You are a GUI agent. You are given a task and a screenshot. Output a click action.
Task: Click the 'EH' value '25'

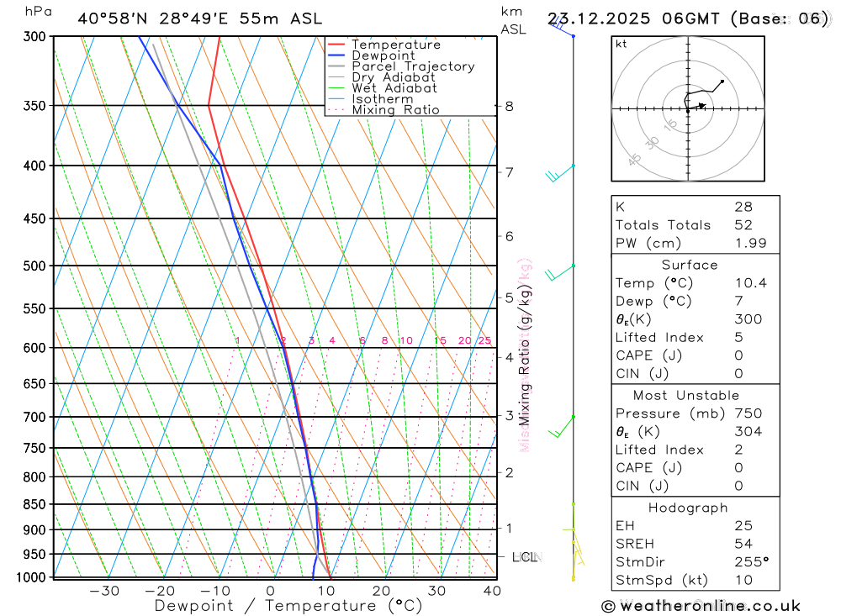coord(744,526)
